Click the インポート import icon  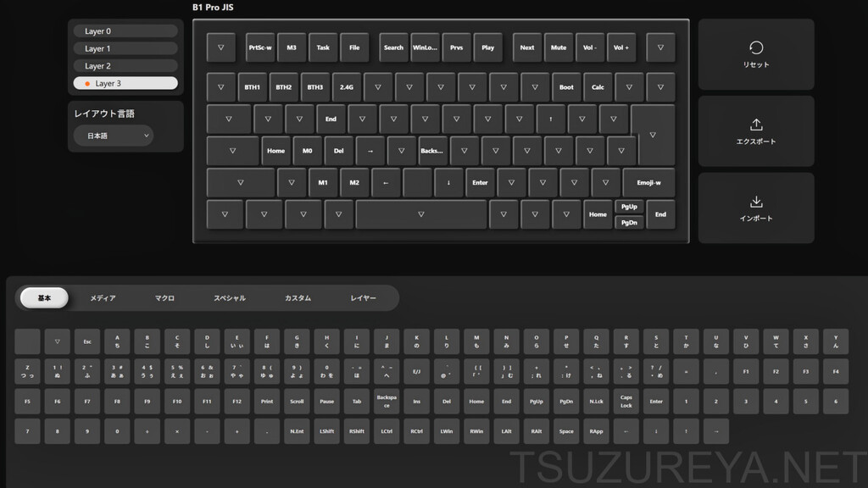point(755,202)
